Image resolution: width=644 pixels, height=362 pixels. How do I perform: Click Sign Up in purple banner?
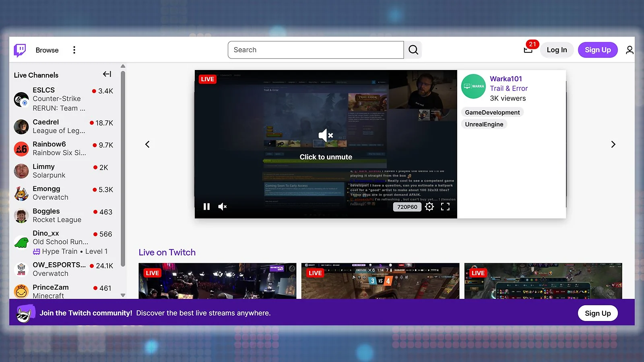(598, 313)
